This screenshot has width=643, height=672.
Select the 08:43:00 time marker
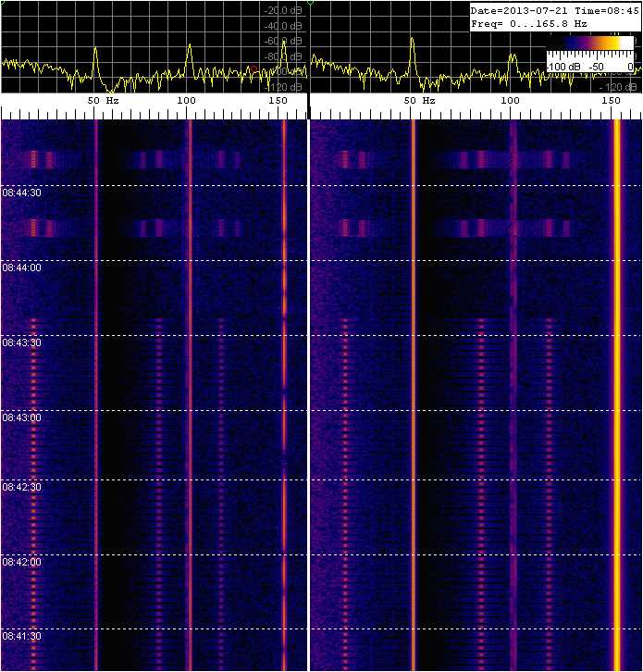21,417
